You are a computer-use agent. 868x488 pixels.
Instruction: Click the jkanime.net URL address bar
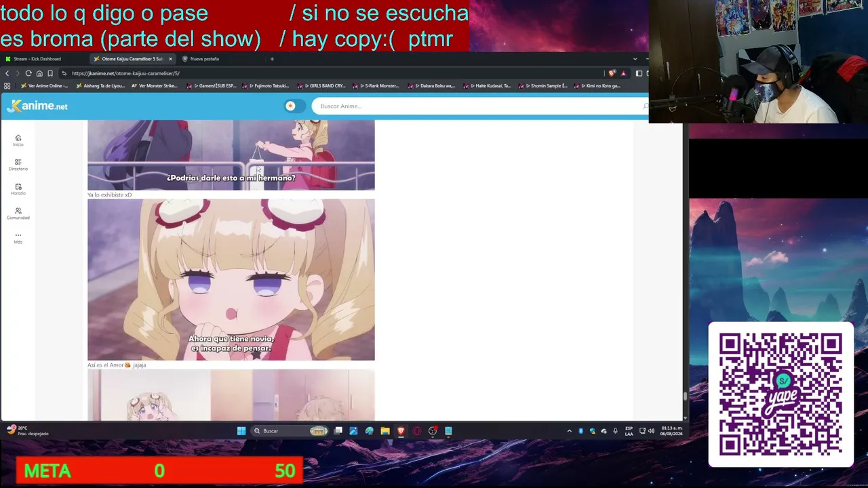332,73
